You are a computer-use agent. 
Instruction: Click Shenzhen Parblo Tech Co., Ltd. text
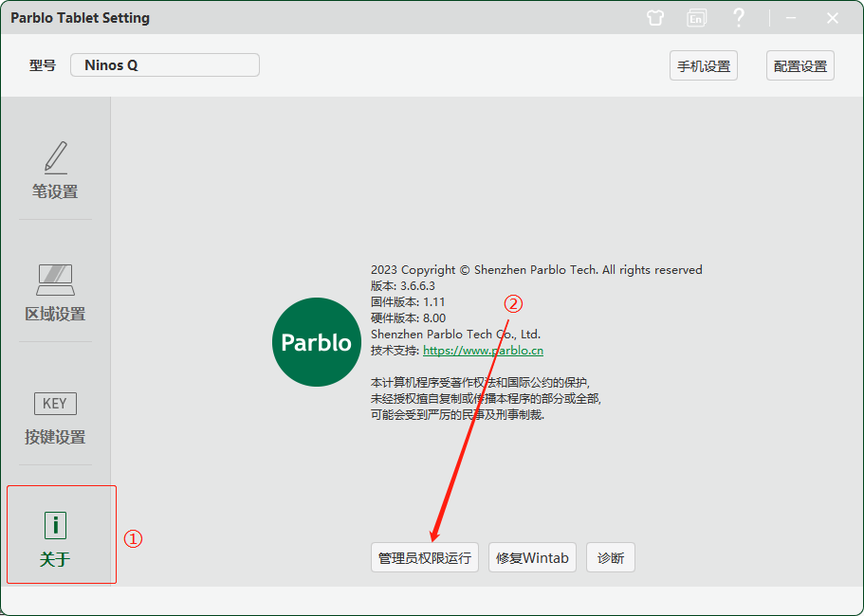(x=455, y=335)
